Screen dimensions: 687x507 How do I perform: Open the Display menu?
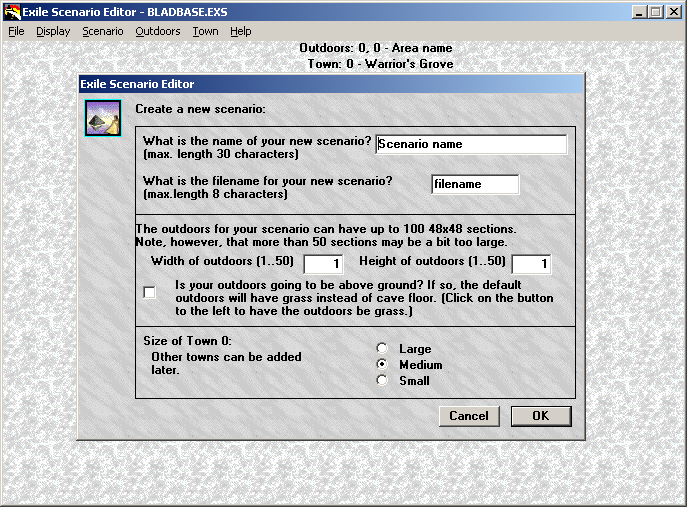[53, 31]
